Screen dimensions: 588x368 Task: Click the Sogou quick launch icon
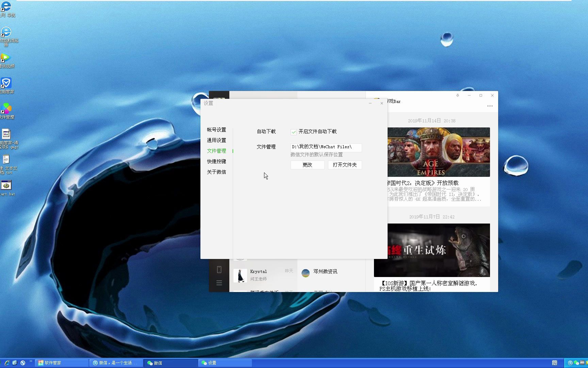(x=23, y=363)
